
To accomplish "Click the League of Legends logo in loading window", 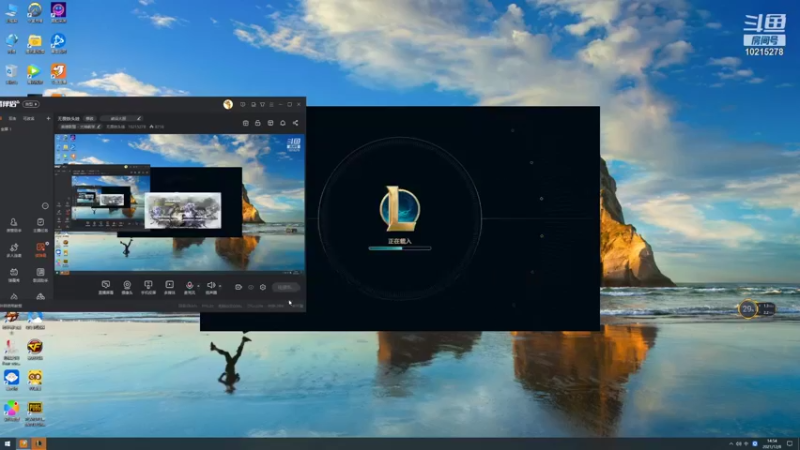I will [x=399, y=208].
